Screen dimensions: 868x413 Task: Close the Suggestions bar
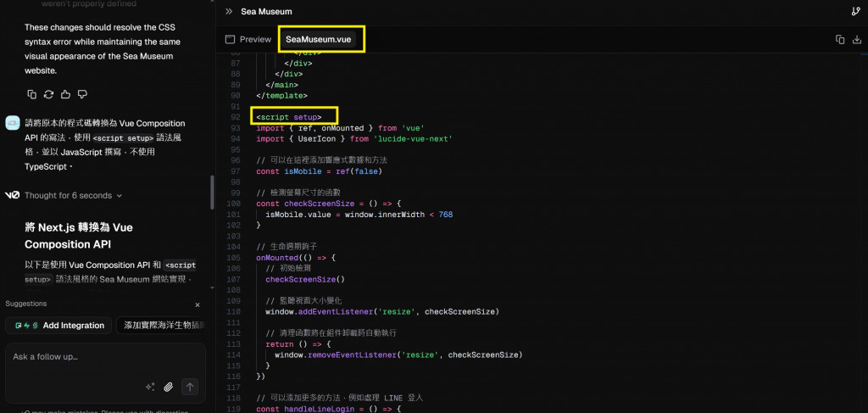click(x=198, y=305)
